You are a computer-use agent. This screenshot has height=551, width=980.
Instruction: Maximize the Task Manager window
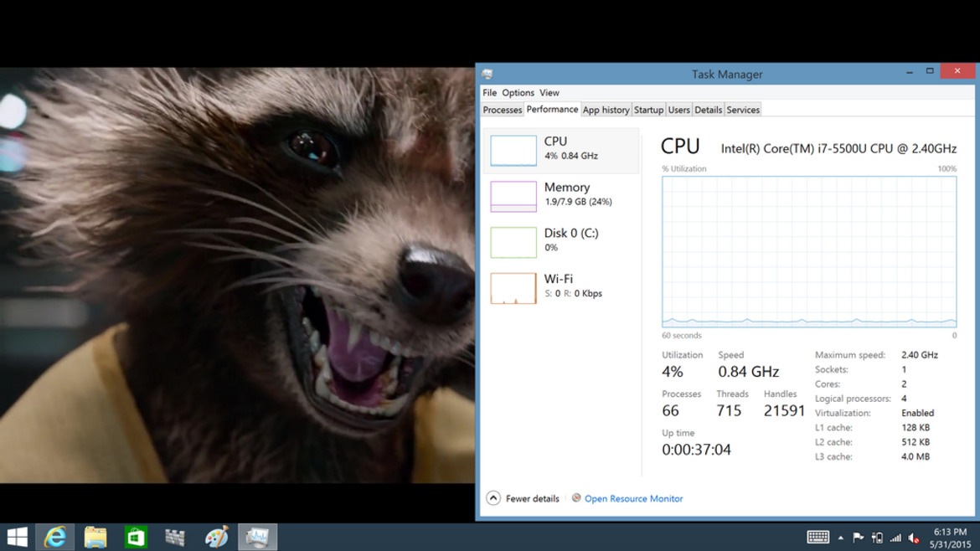[930, 71]
